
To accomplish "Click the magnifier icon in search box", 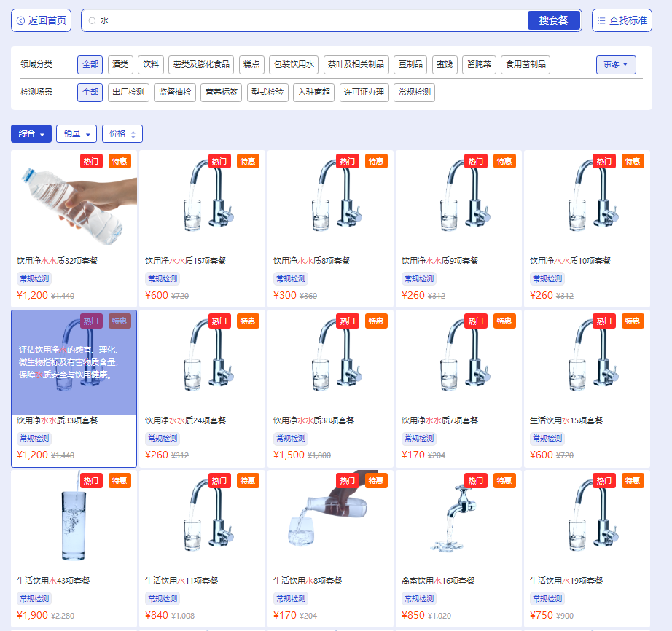I will (x=92, y=20).
